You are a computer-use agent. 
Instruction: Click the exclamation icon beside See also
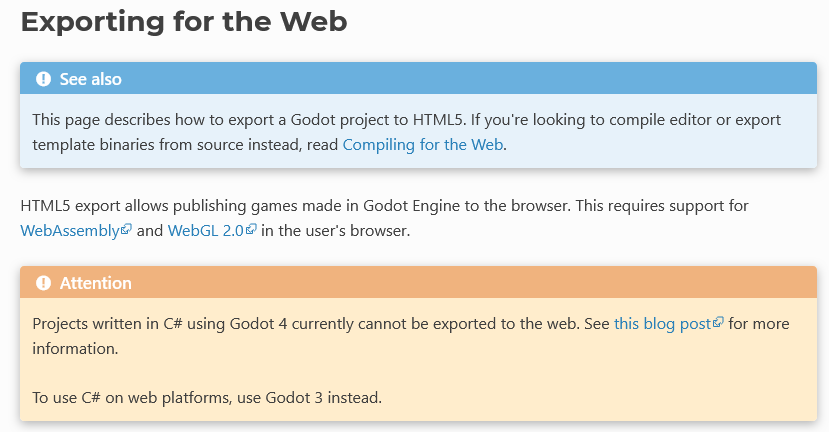tap(43, 79)
